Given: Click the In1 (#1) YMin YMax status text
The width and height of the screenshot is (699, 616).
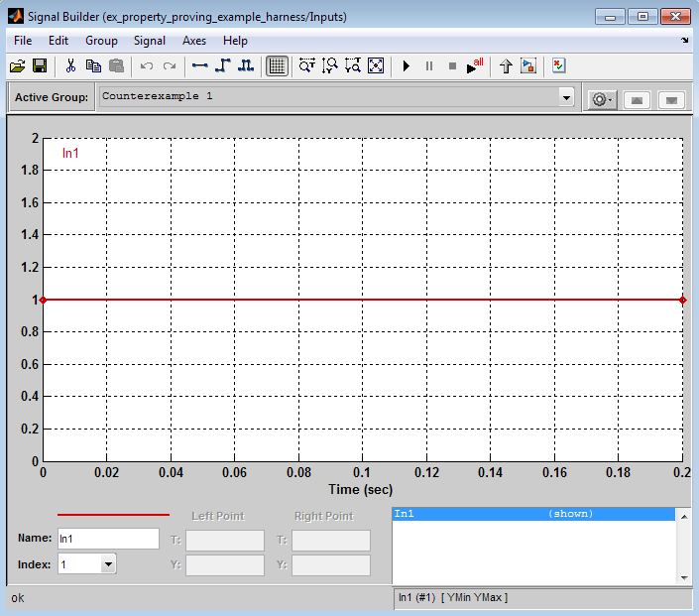Looking at the screenshot, I should coord(453,597).
